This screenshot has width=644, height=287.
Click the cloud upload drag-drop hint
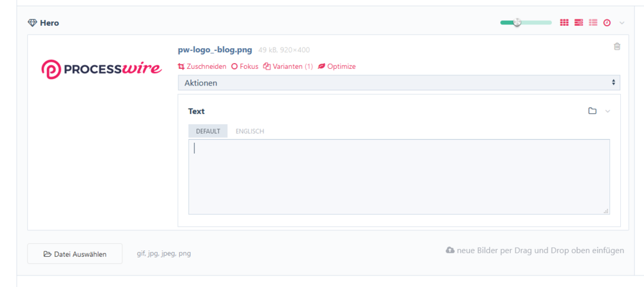coord(535,250)
